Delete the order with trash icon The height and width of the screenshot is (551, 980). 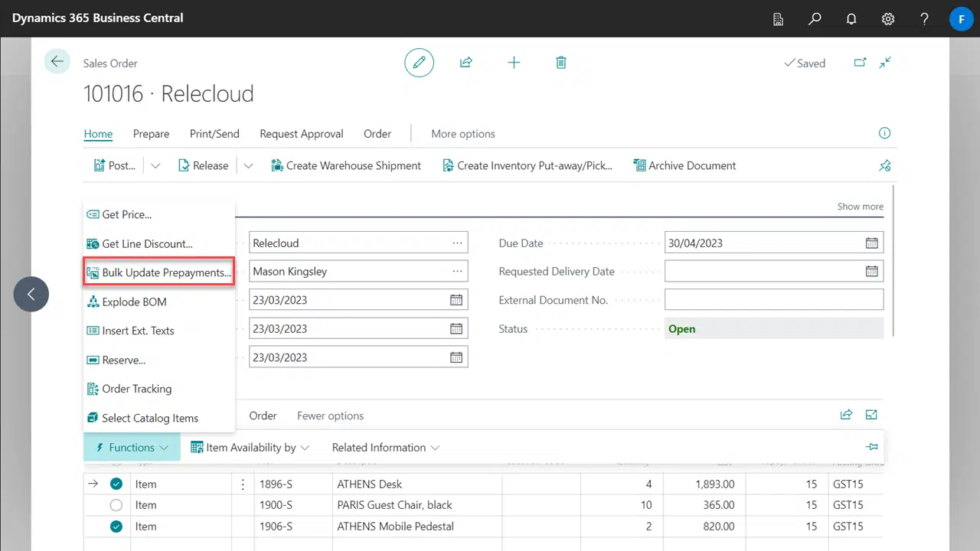[x=561, y=63]
